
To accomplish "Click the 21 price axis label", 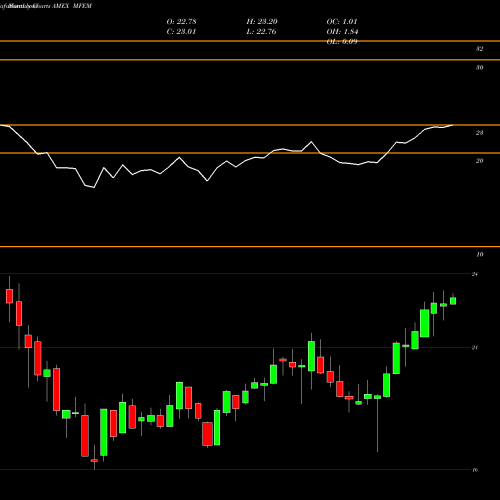I will coord(475,348).
